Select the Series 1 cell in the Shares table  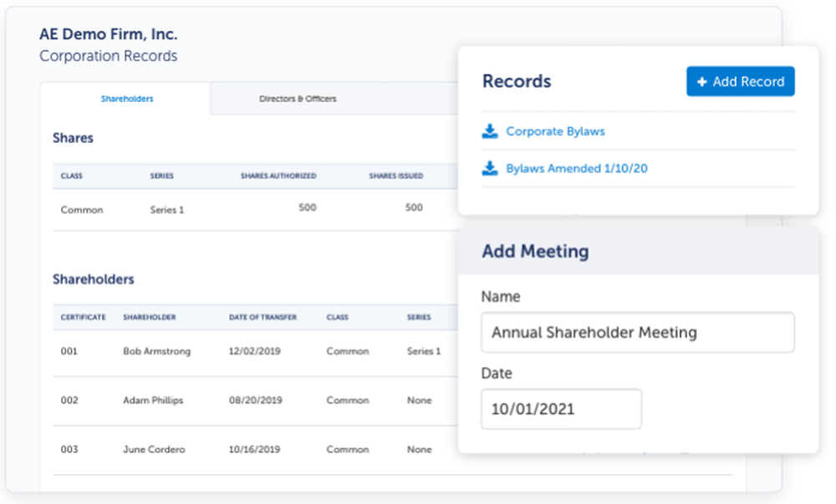tap(167, 210)
